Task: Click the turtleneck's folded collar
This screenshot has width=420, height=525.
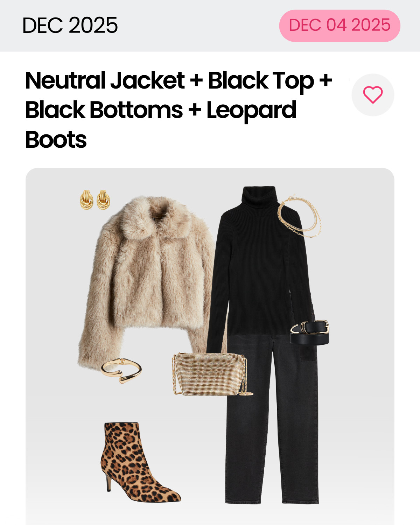Action: [x=260, y=197]
